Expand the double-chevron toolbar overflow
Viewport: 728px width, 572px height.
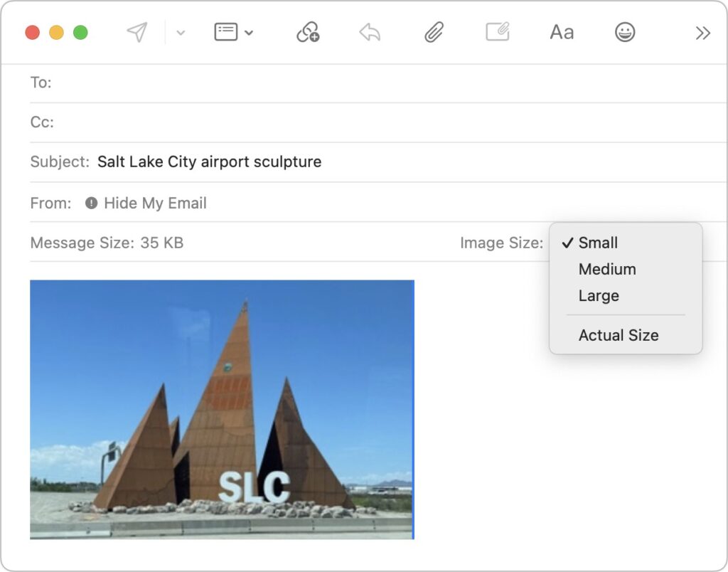703,32
